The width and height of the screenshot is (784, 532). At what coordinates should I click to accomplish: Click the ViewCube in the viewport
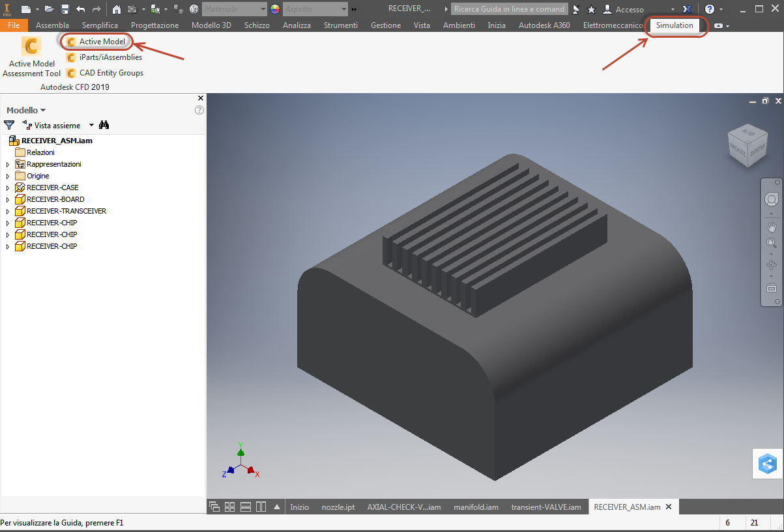[x=747, y=146]
